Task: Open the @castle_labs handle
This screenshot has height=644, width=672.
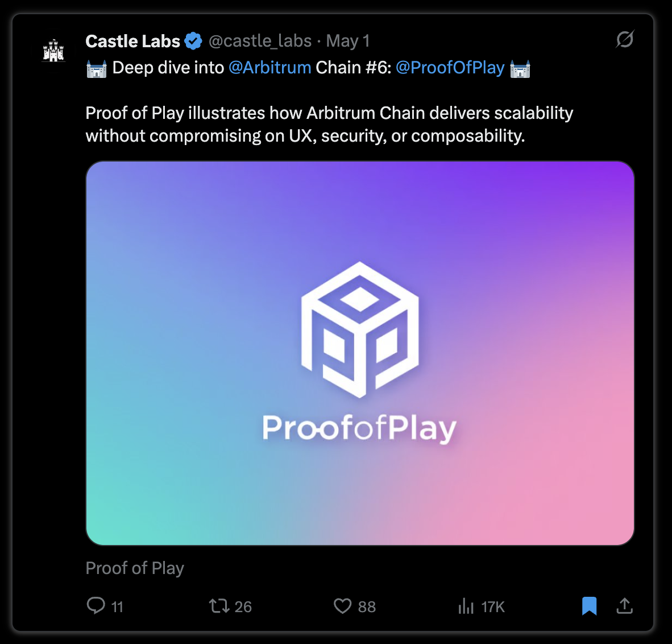Action: pyautogui.click(x=260, y=41)
